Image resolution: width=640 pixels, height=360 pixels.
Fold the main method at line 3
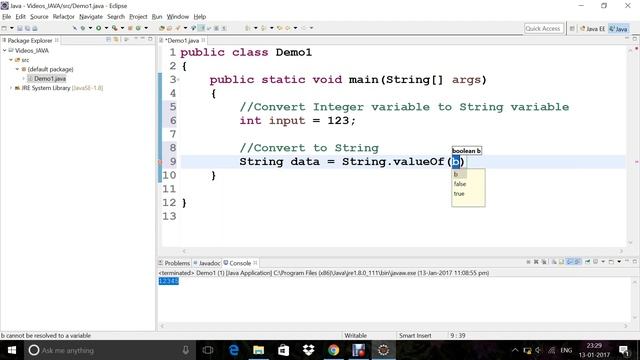pos(178,80)
